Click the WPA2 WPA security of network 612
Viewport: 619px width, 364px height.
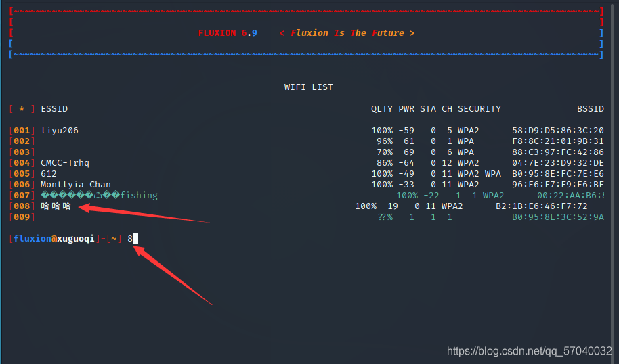click(479, 174)
